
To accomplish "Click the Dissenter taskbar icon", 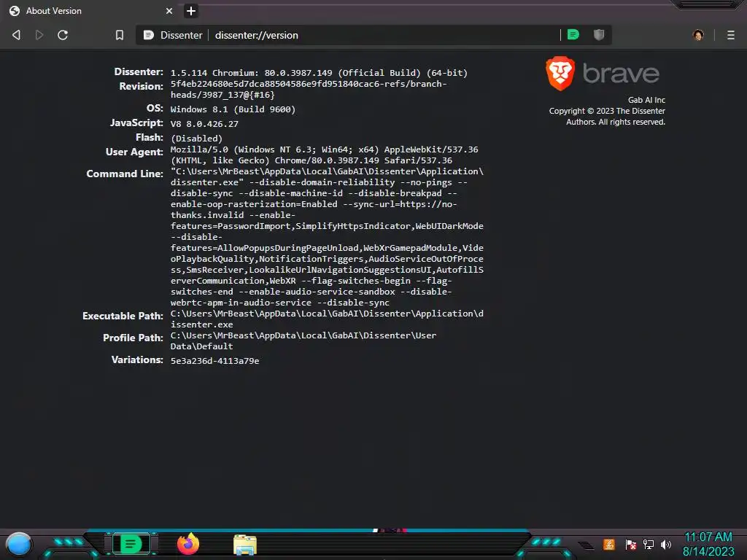I will point(131,544).
